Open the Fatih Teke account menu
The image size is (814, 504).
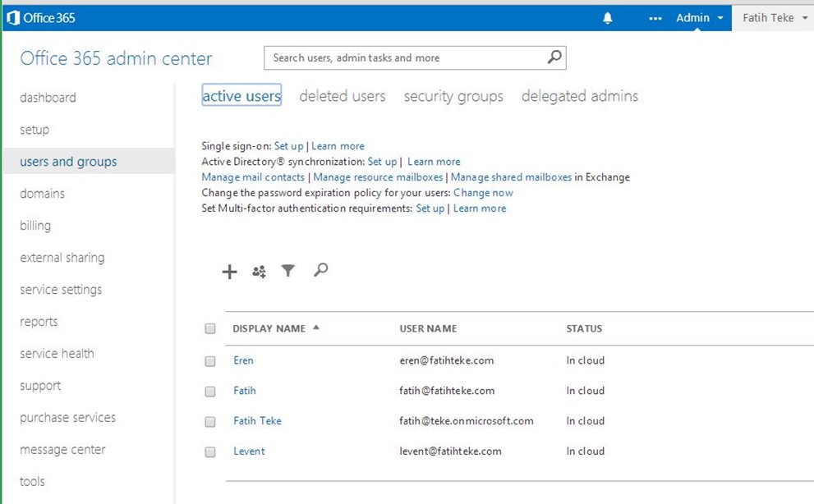coord(774,17)
